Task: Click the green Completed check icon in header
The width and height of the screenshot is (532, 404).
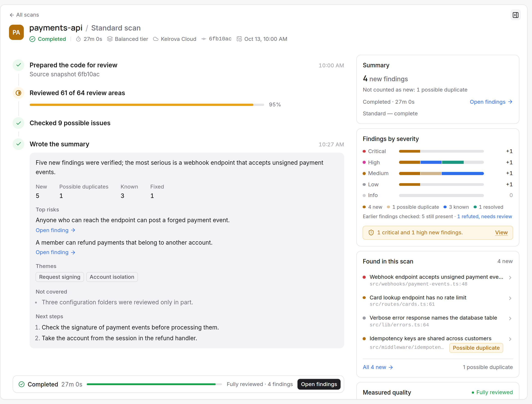Action: click(32, 39)
